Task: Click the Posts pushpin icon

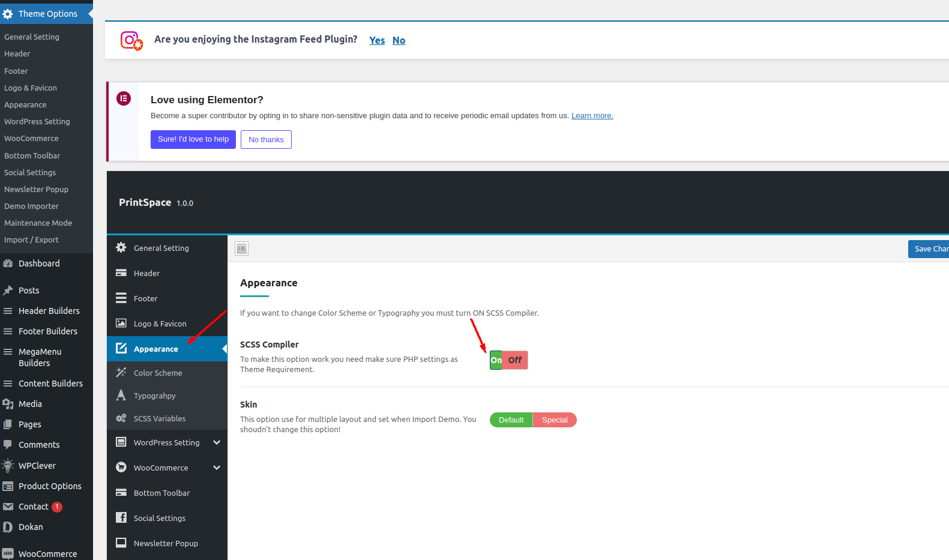Action: [x=8, y=291]
